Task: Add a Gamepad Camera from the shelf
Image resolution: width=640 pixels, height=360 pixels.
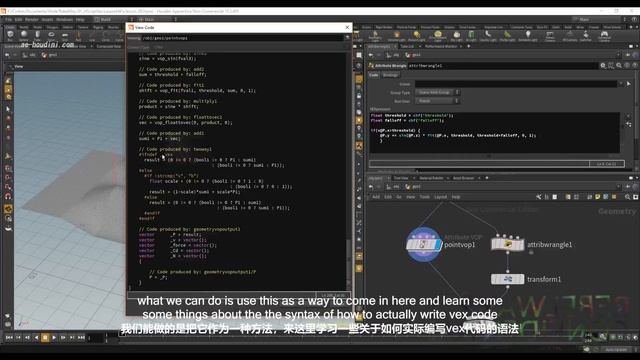Action: (x=604, y=36)
